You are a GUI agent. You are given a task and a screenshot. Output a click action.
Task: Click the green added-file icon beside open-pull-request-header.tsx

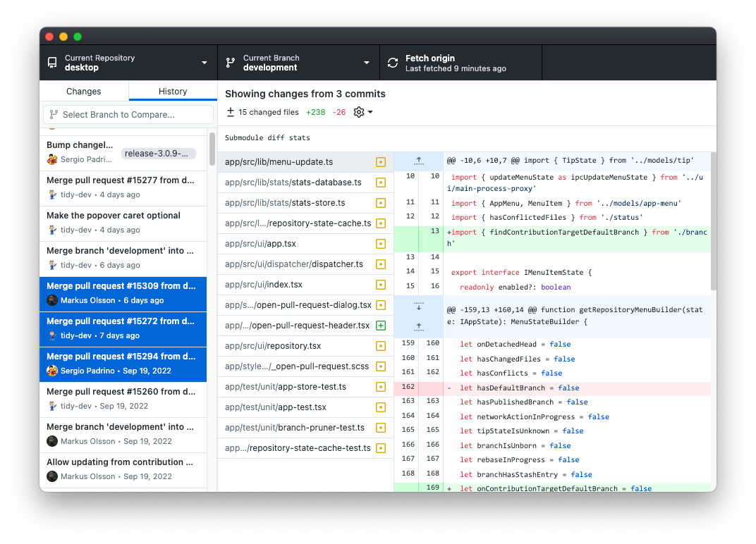381,326
